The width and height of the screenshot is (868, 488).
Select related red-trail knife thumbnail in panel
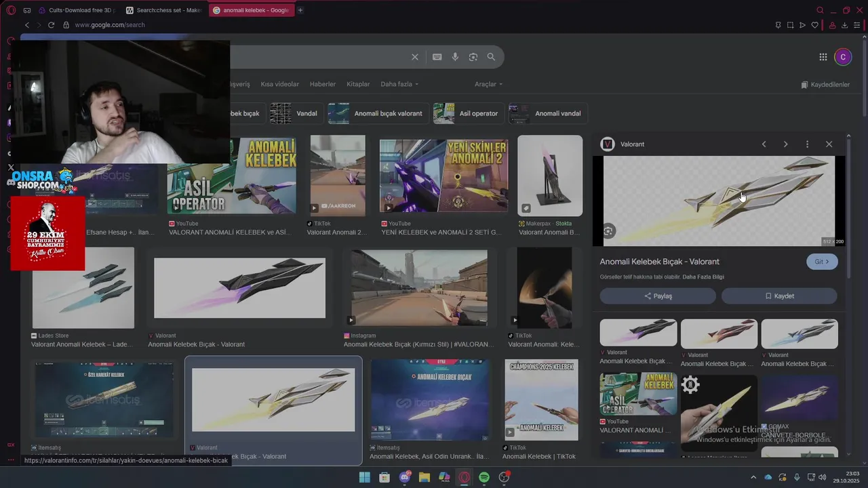(x=719, y=333)
